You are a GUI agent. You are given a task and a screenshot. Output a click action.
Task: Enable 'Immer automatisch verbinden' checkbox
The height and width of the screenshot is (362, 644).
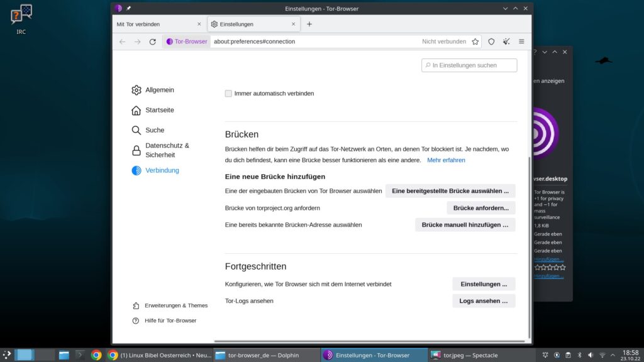click(x=228, y=94)
